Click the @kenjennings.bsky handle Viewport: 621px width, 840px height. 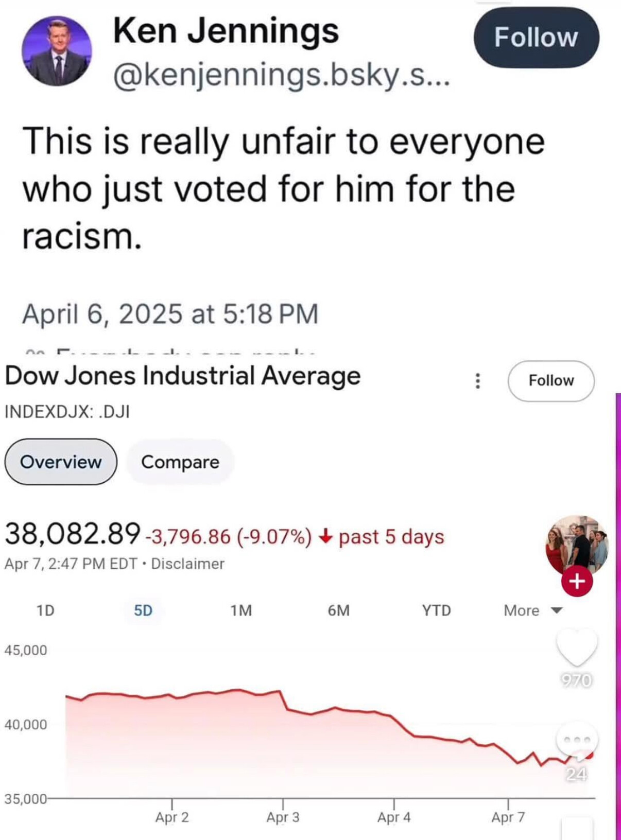click(x=281, y=77)
